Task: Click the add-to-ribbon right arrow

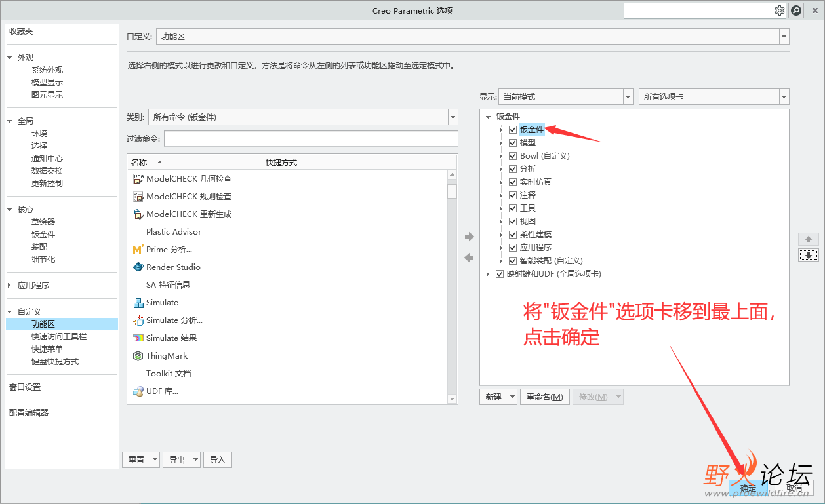Action: [469, 237]
